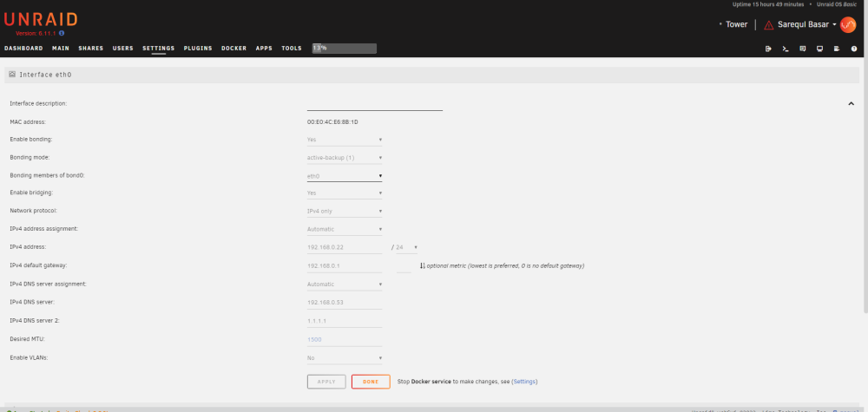868x412 pixels.
Task: Open the Enable VLANs dropdown
Action: coord(345,358)
